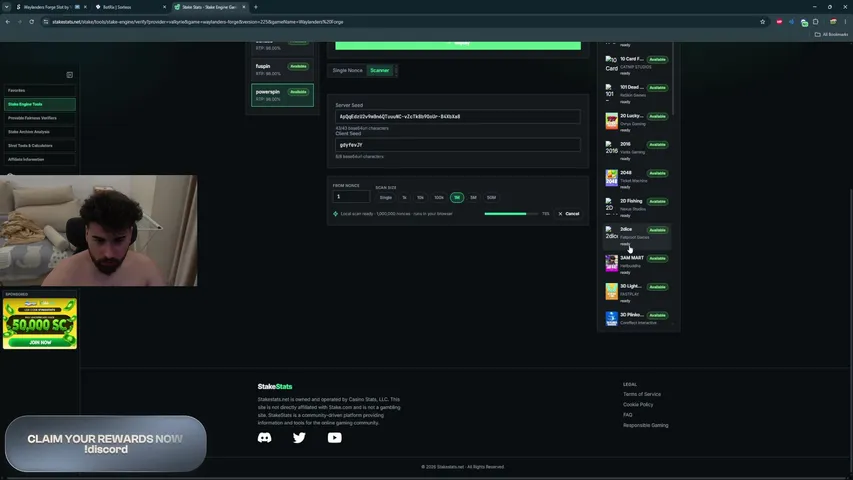Open Favorites in the sidebar
Screen dimensions: 853x480
(x=40, y=90)
